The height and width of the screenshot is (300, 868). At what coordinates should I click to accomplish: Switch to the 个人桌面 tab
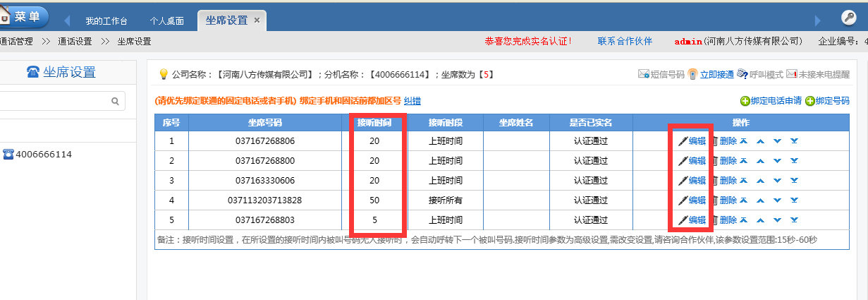pos(167,20)
